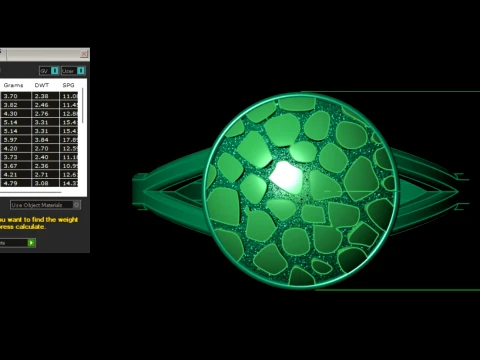480x360 pixels.
Task: Click the Grams column header
Action: pos(13,85)
